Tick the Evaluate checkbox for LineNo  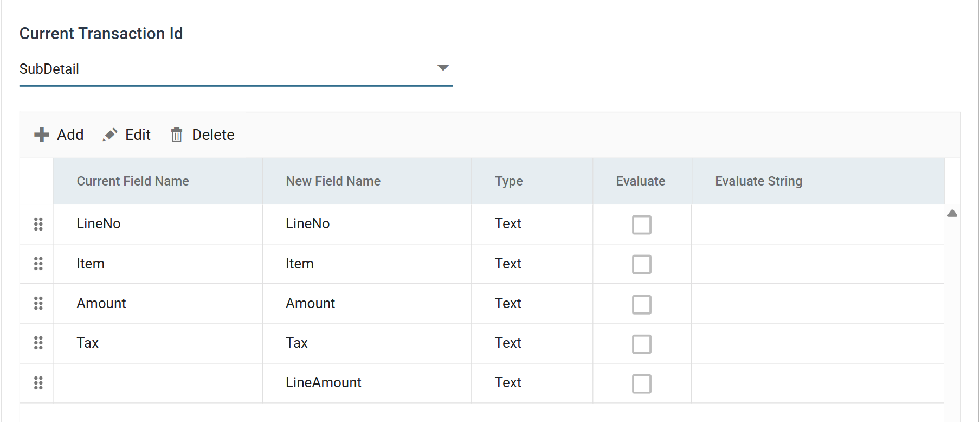pos(642,225)
